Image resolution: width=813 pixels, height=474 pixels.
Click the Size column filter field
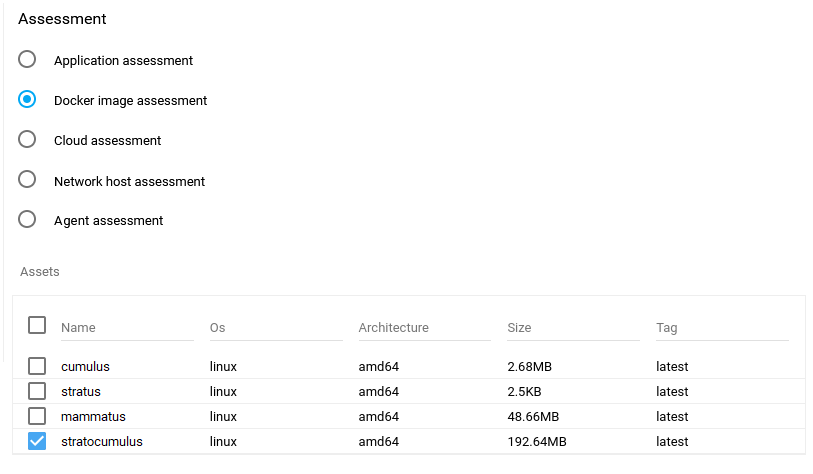click(573, 328)
